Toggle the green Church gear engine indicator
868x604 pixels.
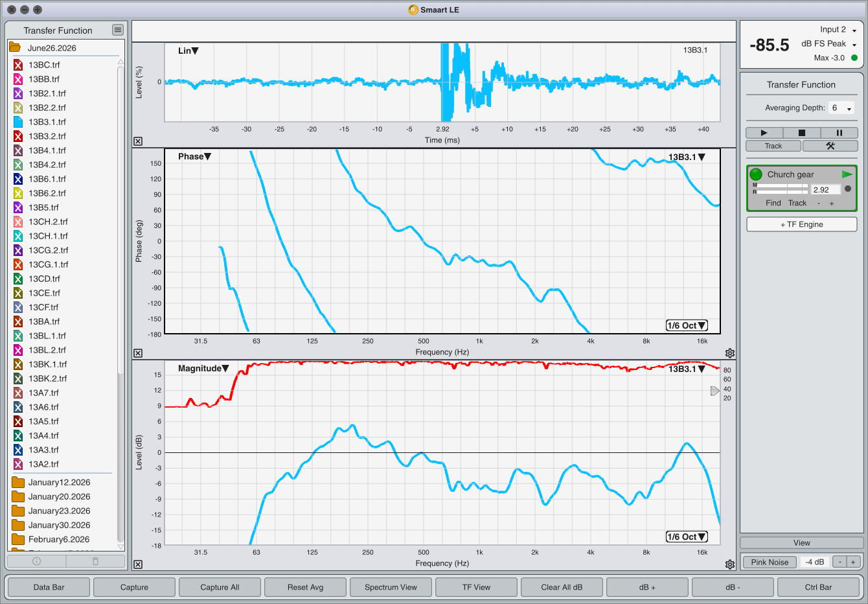pos(756,174)
